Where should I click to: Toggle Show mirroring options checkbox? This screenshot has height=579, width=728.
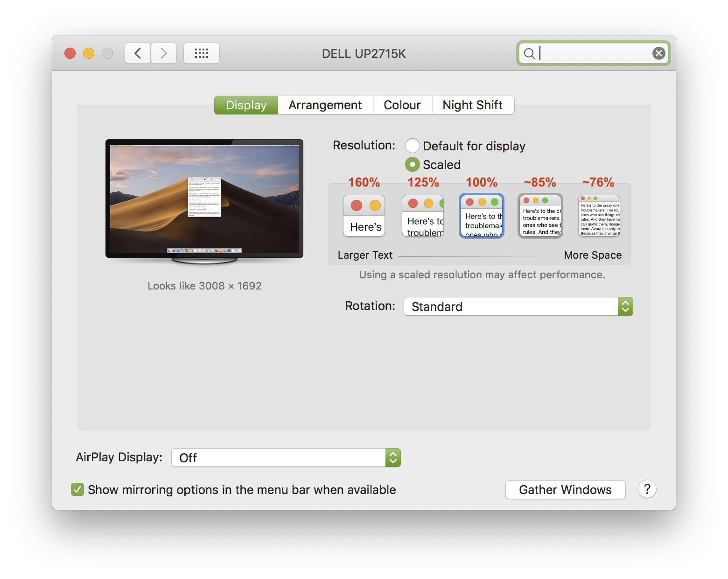(77, 489)
